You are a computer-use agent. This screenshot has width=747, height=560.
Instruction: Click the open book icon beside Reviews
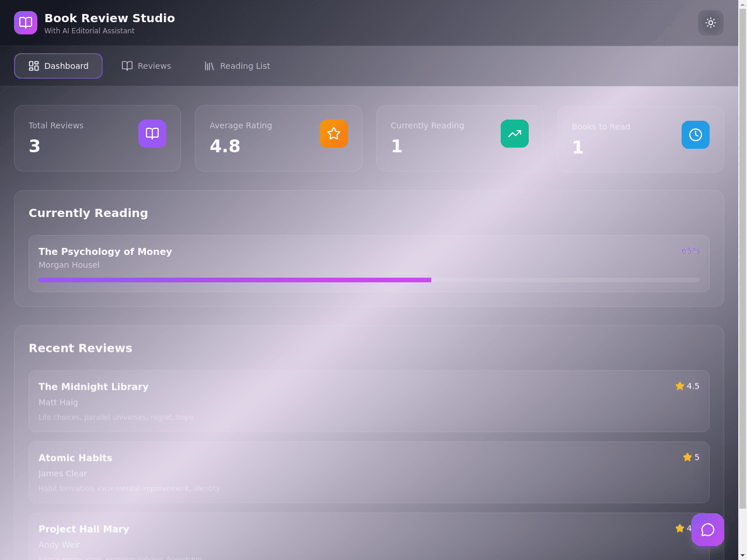pyautogui.click(x=127, y=66)
